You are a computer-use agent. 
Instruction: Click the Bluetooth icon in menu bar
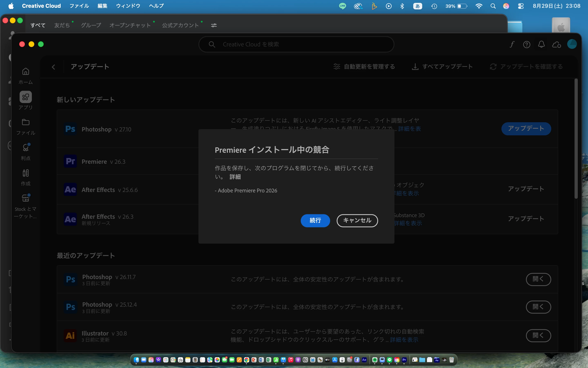[x=402, y=6]
